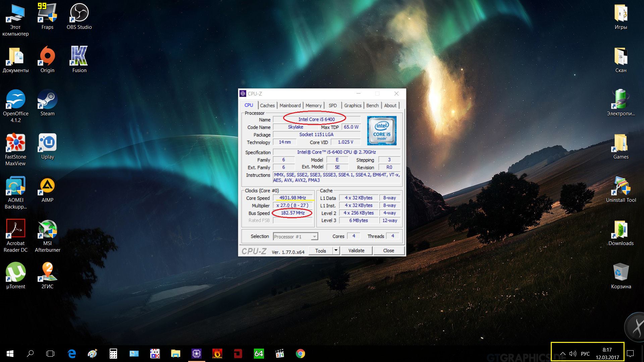Show hidden system tray icons chevron
Screen dimensions: 644x362
tap(563, 354)
